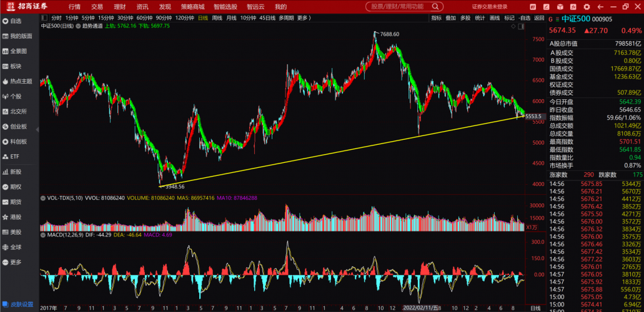Toggle the -自选 watchlist button
Image resolution: width=644 pixels, height=312 pixels.
point(525,18)
